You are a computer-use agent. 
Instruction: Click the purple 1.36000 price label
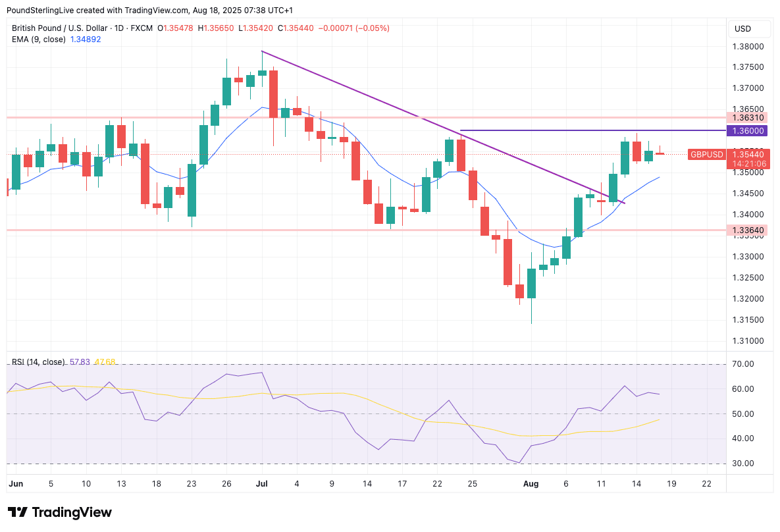point(747,131)
